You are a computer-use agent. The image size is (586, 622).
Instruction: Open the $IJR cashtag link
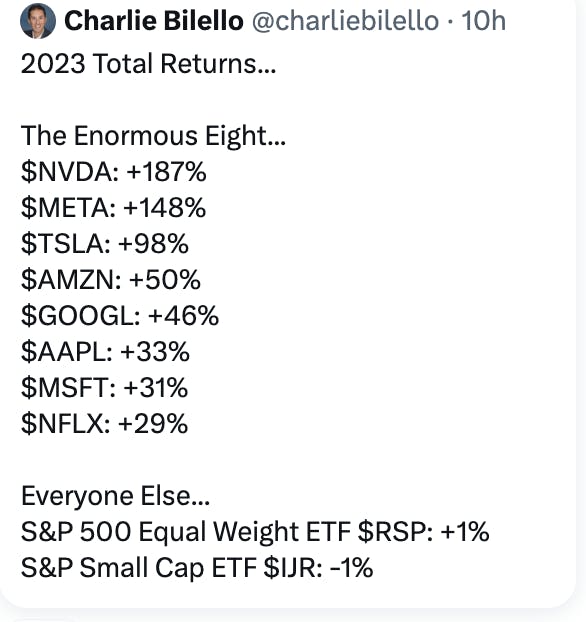coord(290,567)
